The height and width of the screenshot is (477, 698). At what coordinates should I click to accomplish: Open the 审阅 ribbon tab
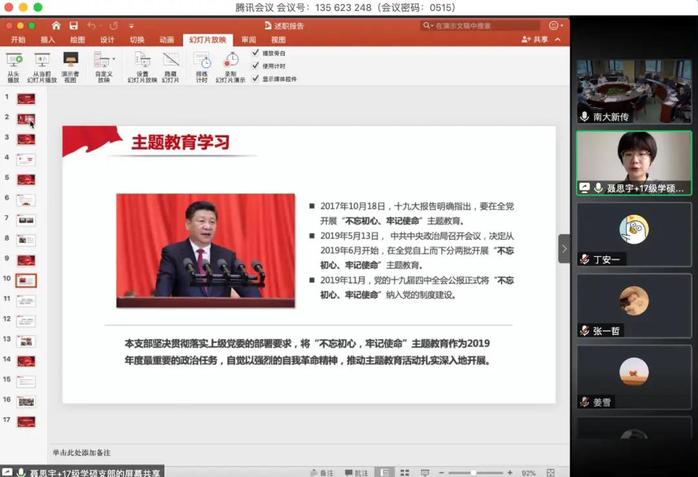tap(250, 40)
